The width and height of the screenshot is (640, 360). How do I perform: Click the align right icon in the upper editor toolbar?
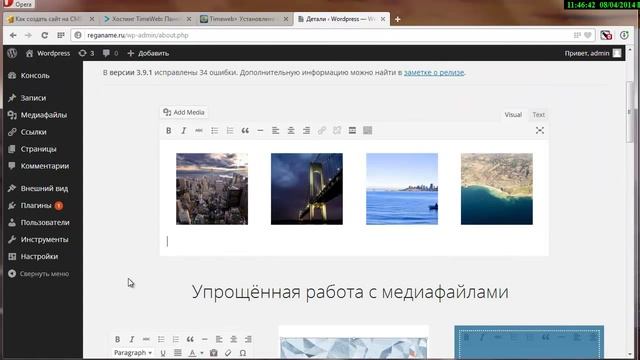[x=306, y=131]
